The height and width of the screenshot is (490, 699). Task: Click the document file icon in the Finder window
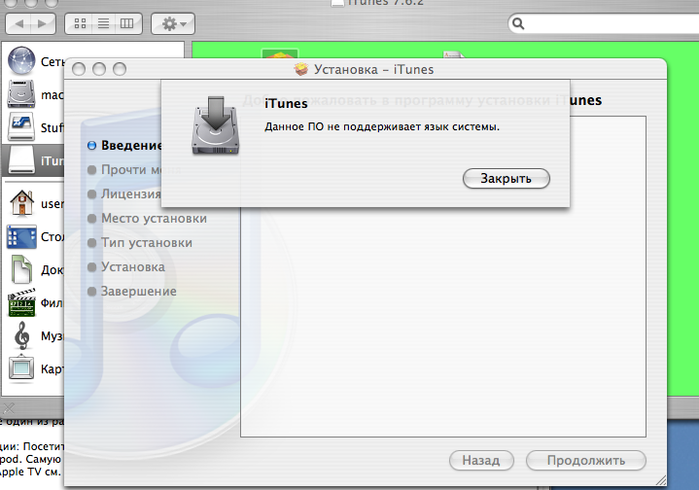453,54
